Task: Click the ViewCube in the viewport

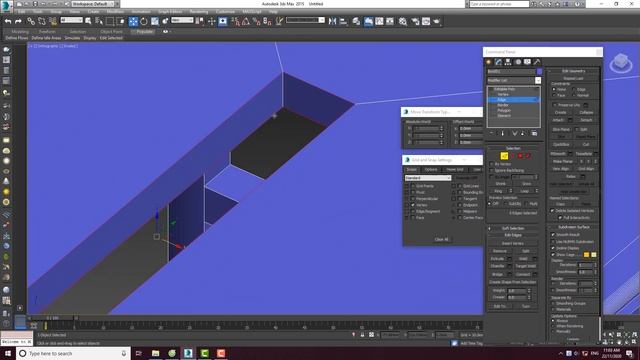Action: [621, 63]
